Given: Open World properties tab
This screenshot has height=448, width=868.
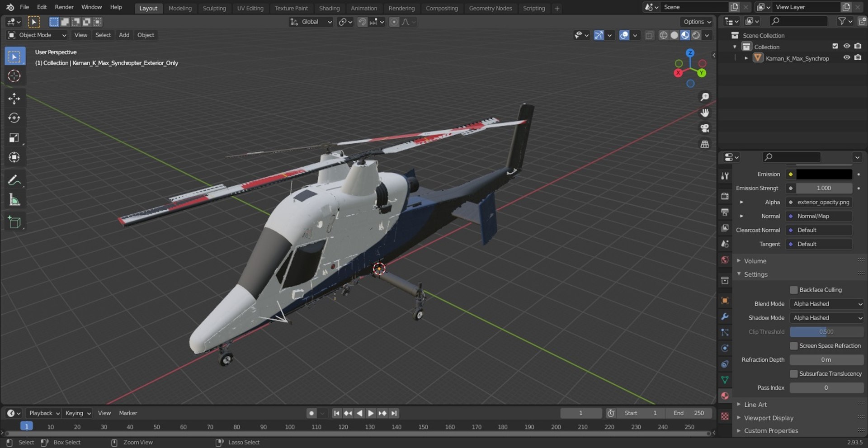Looking at the screenshot, I should click(x=725, y=260).
